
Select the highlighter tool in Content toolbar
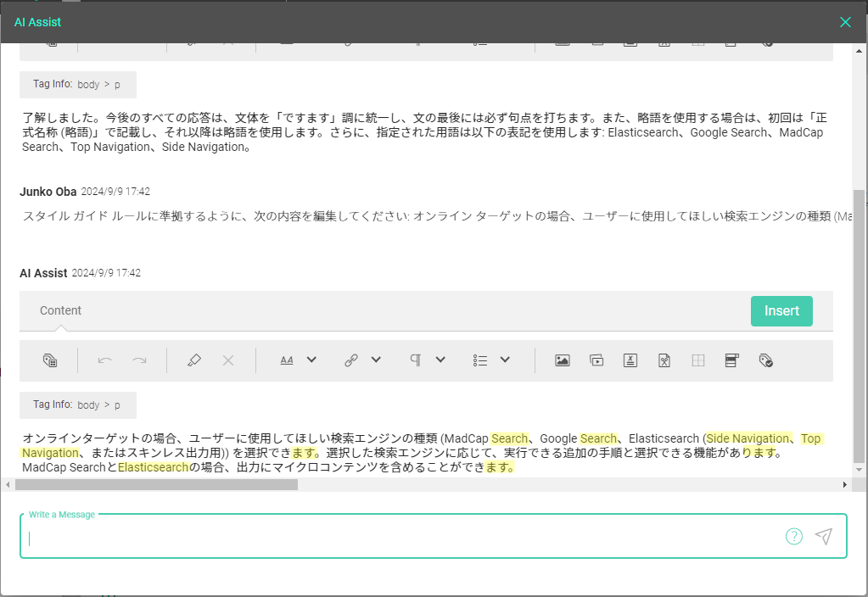193,360
